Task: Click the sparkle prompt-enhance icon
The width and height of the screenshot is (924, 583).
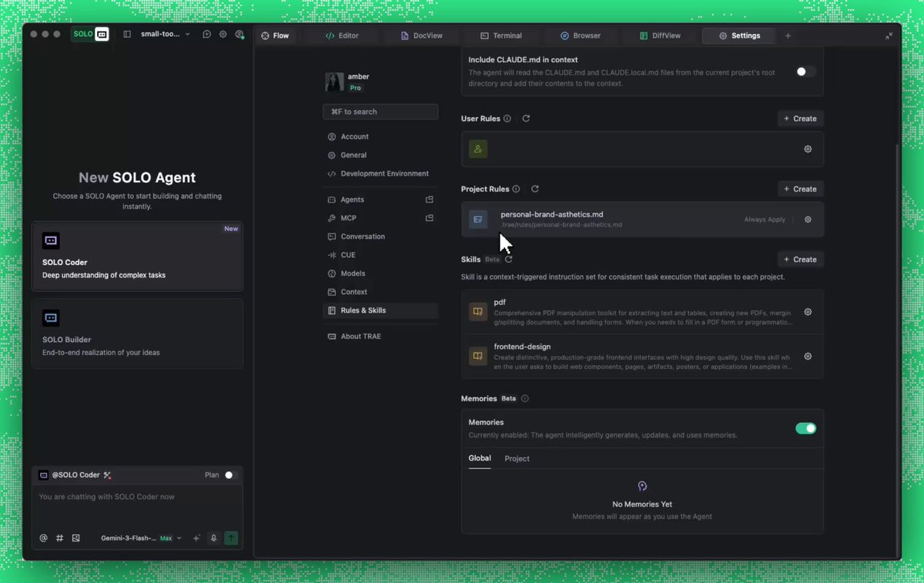Action: 196,538
